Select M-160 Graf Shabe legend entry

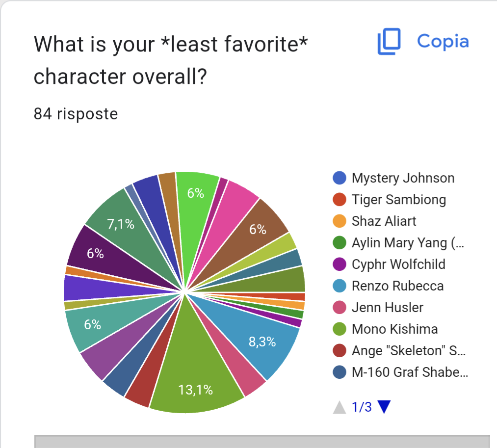410,372
